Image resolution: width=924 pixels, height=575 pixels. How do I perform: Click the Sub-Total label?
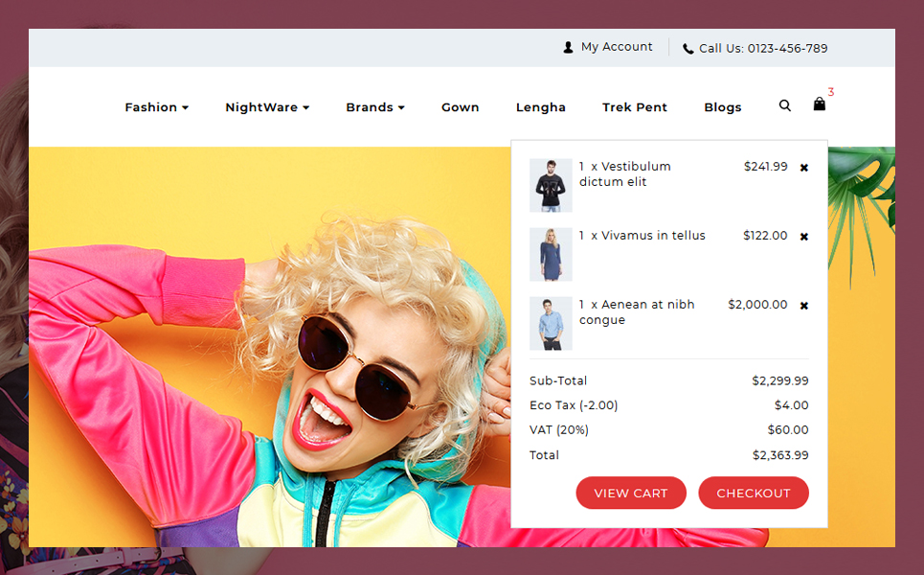pyautogui.click(x=558, y=380)
